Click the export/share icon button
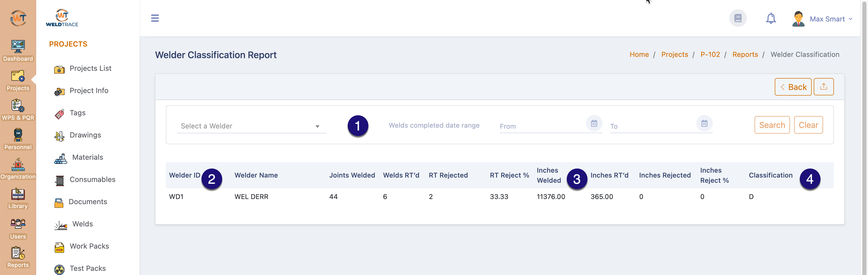868x275 pixels. click(x=823, y=87)
